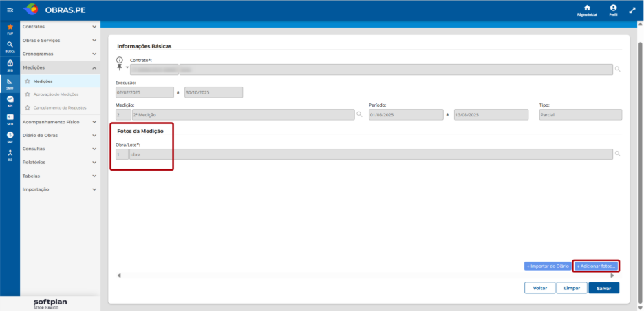This screenshot has width=644, height=312.
Task: Toggle favorite star for Cancelamento de Reajustes
Action: point(28,107)
